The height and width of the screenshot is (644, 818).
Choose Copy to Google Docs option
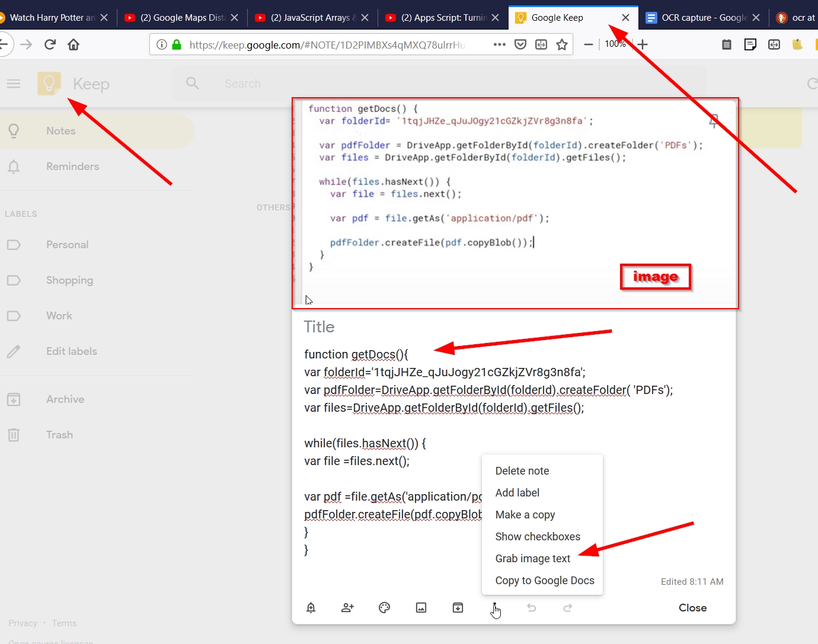click(x=544, y=581)
